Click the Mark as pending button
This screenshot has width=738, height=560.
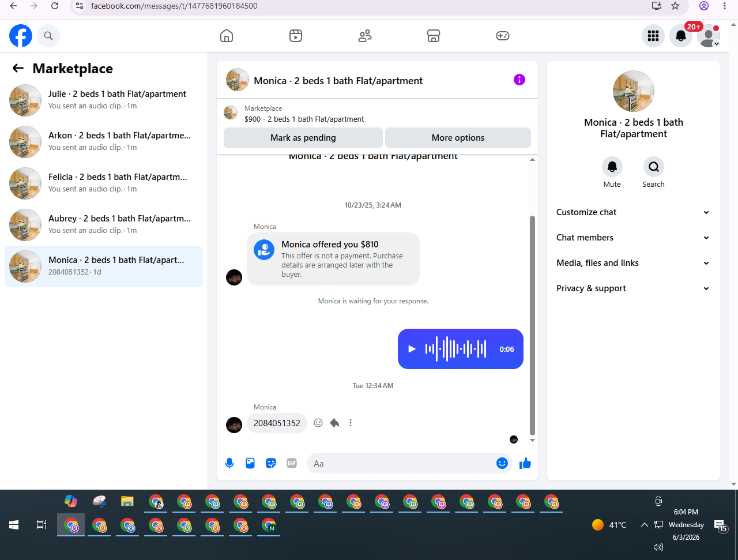click(303, 138)
